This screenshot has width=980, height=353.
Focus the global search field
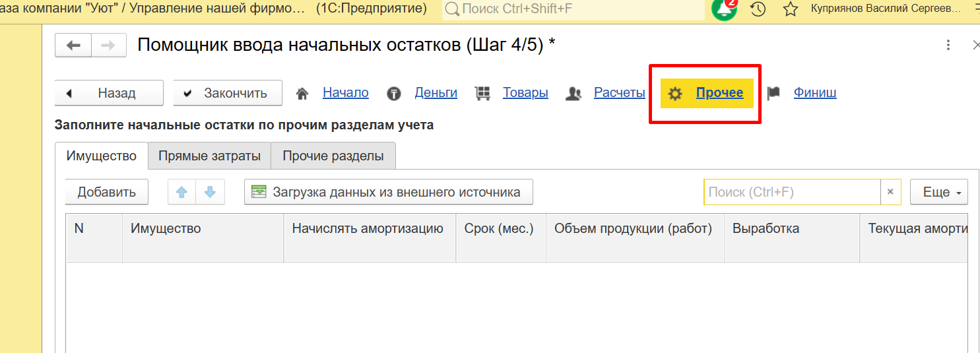click(x=574, y=9)
